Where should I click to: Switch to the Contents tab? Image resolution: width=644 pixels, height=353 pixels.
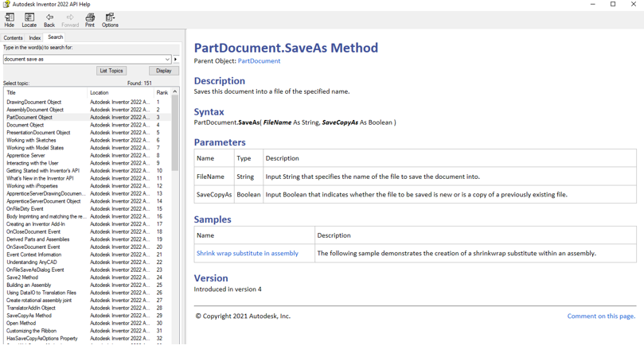coord(14,37)
